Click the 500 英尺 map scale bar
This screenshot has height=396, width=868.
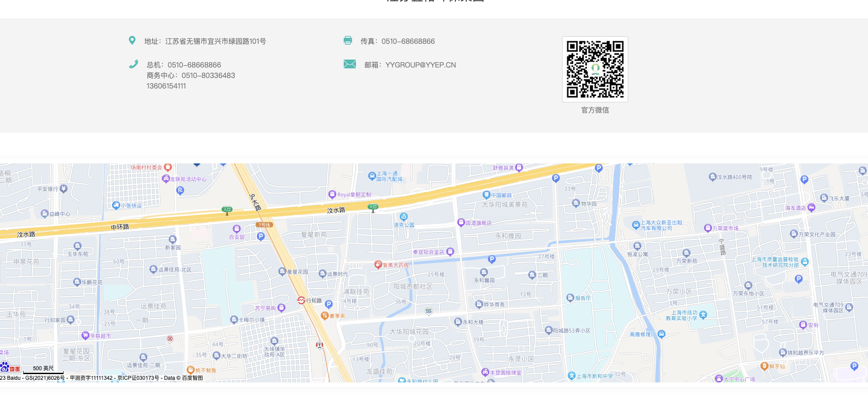pos(43,370)
